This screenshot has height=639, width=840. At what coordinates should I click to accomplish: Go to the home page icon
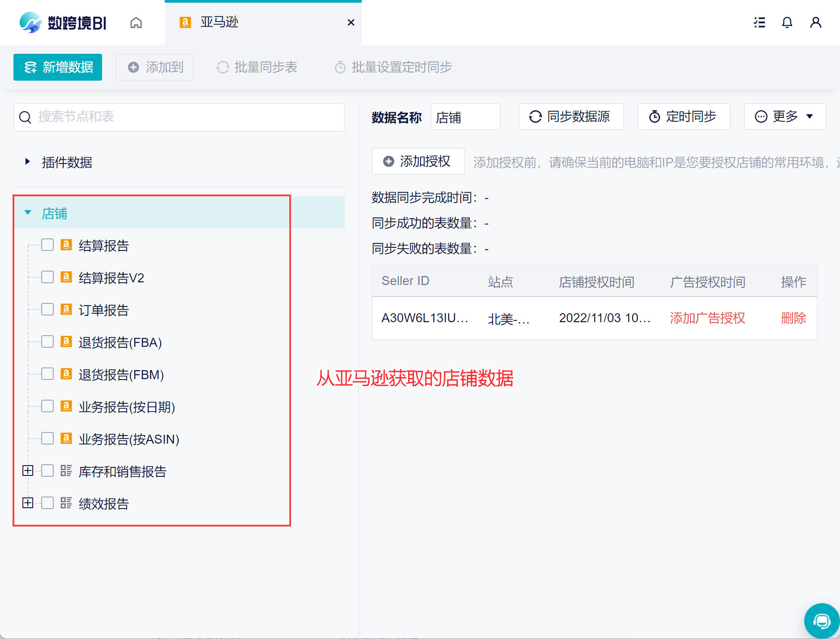point(136,22)
